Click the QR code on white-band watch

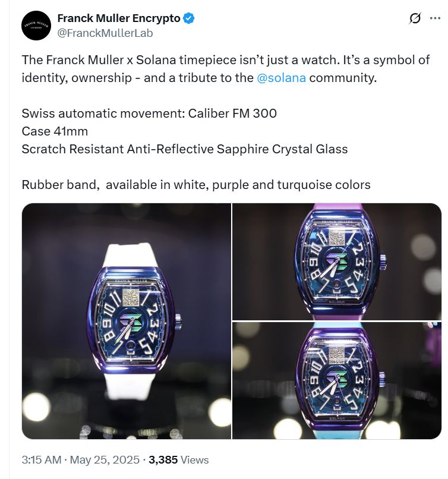[x=132, y=298]
